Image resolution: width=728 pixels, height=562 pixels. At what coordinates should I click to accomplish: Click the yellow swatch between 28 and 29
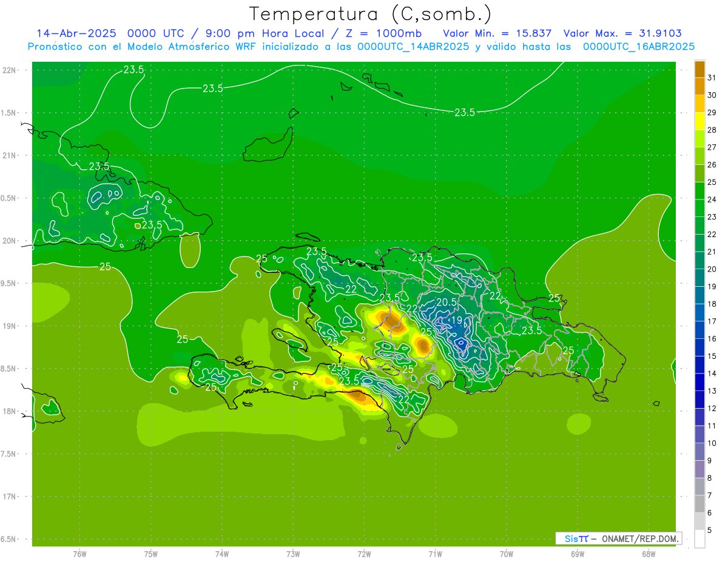click(699, 122)
